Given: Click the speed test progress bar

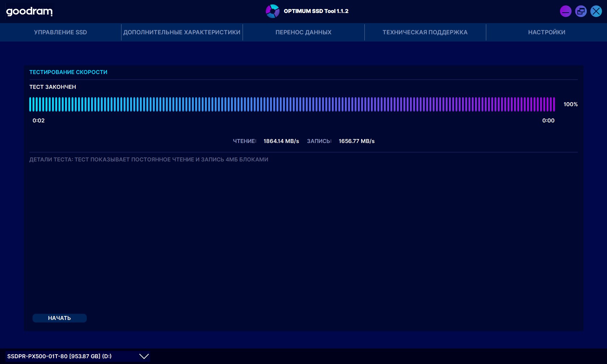Looking at the screenshot, I should click(292, 104).
